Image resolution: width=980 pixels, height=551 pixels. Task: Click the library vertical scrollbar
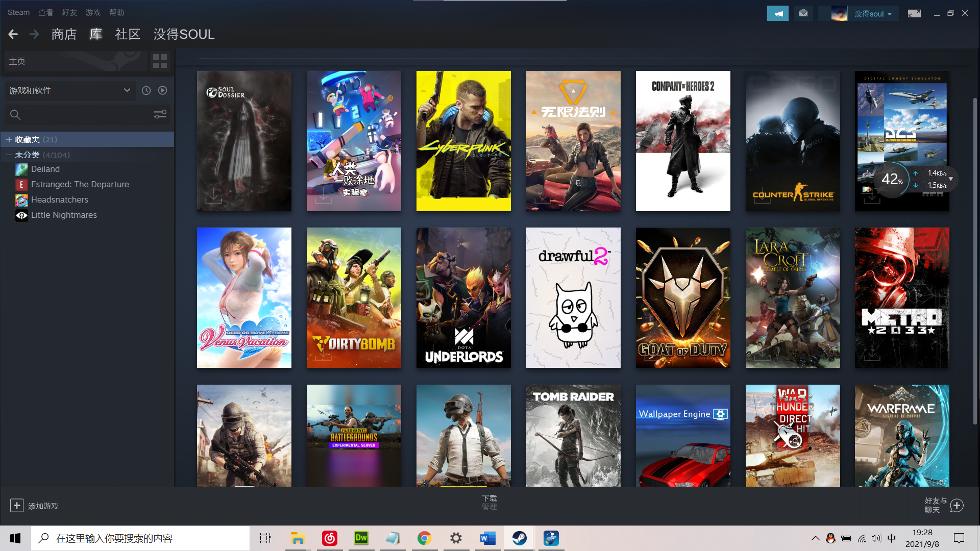click(x=974, y=260)
